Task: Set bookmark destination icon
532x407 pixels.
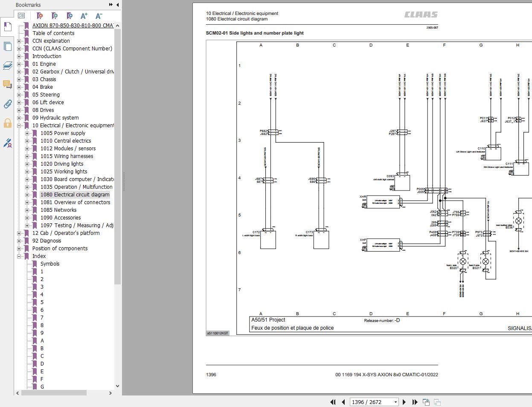Action: coord(70,16)
